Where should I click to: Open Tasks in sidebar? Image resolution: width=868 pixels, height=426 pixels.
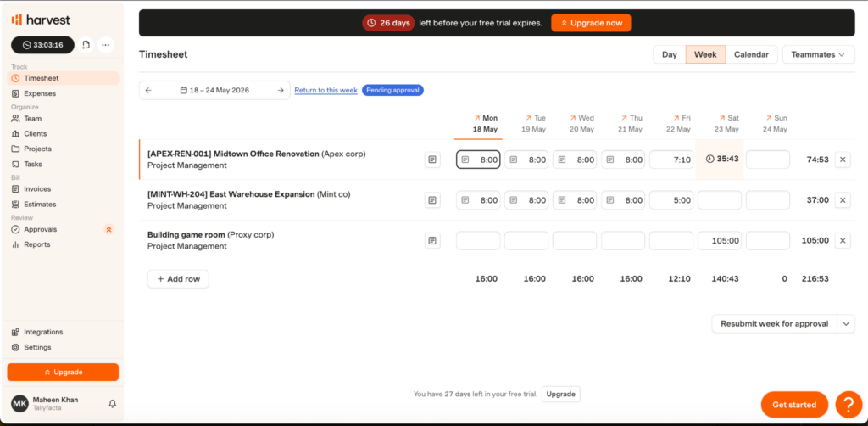click(63, 164)
